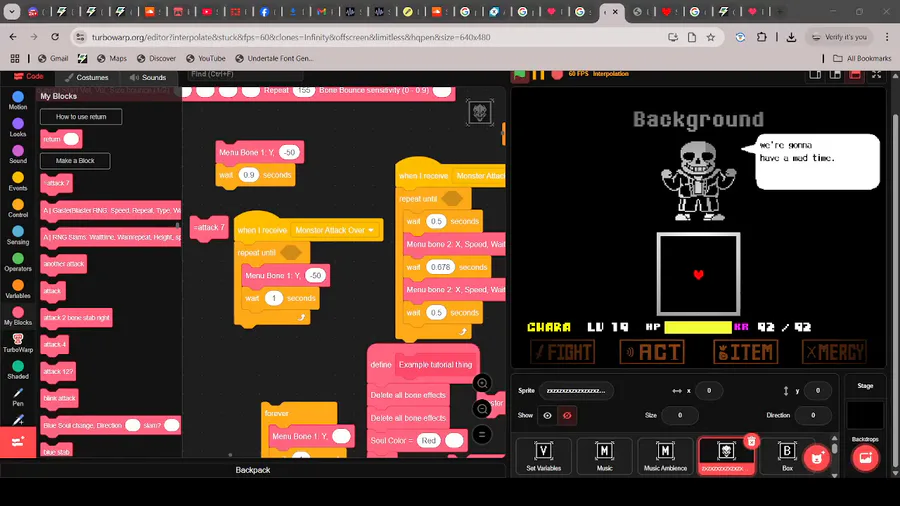Click the ACT button on stage
This screenshot has height=506, width=900.
(x=653, y=352)
